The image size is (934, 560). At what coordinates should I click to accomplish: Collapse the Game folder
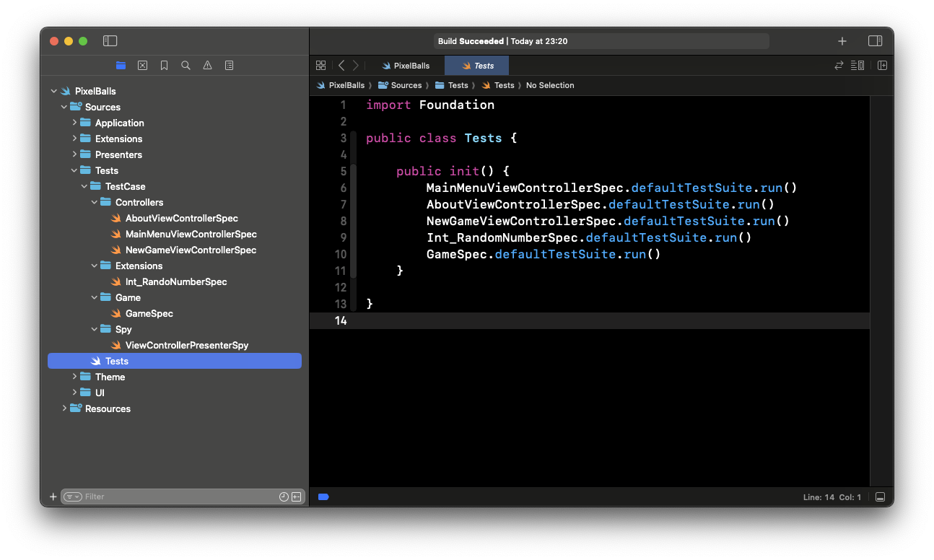point(95,297)
